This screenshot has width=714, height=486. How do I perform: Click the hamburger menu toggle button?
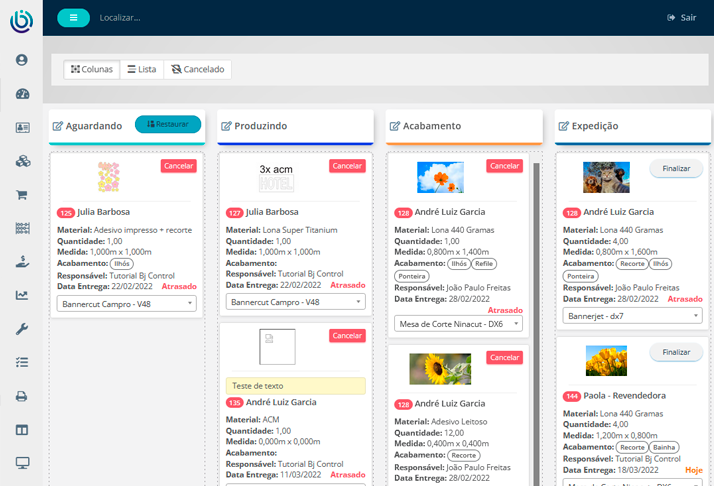pos(73,17)
